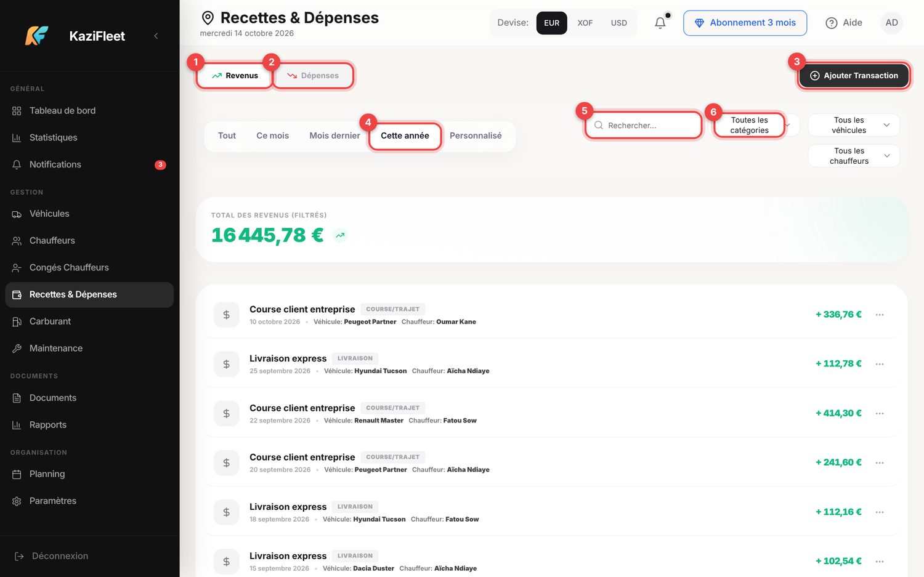The image size is (924, 577).
Task: Click the dollar icon of the 25 septembre livraison
Action: click(226, 364)
